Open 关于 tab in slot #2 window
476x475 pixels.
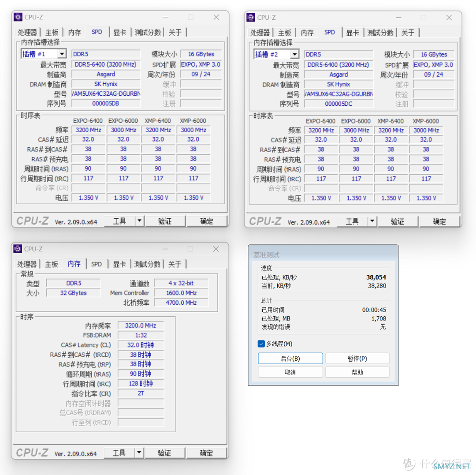click(x=408, y=33)
